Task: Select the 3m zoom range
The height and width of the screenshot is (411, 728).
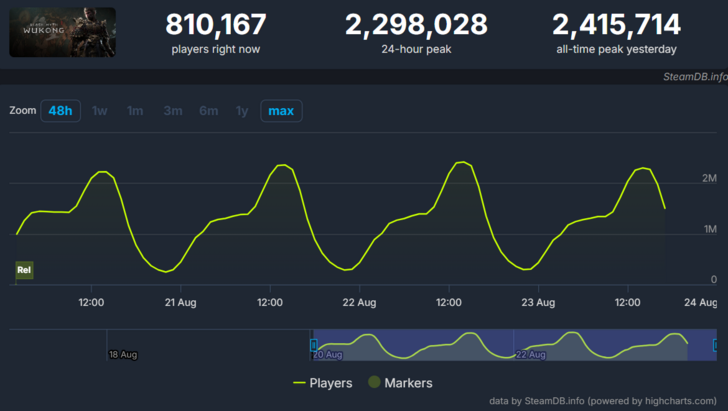Action: 173,111
